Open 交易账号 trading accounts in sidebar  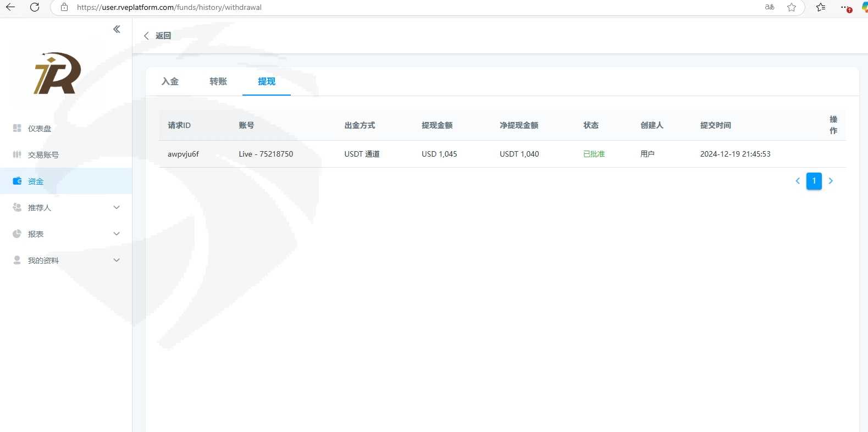(x=43, y=155)
